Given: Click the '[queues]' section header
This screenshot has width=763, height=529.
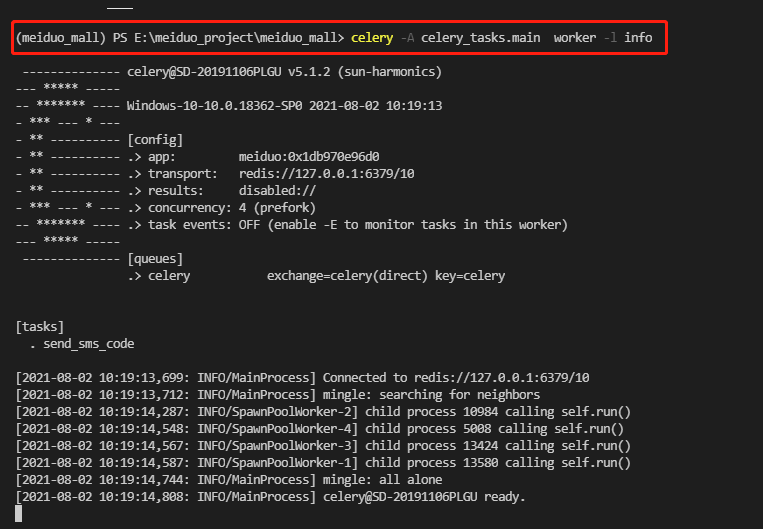Looking at the screenshot, I should pos(155,259).
